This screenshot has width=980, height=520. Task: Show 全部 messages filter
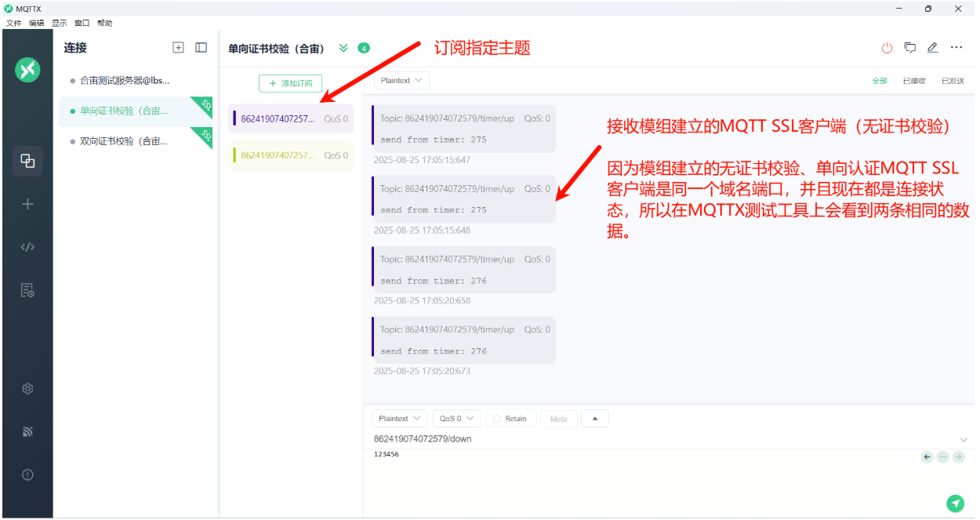(880, 81)
